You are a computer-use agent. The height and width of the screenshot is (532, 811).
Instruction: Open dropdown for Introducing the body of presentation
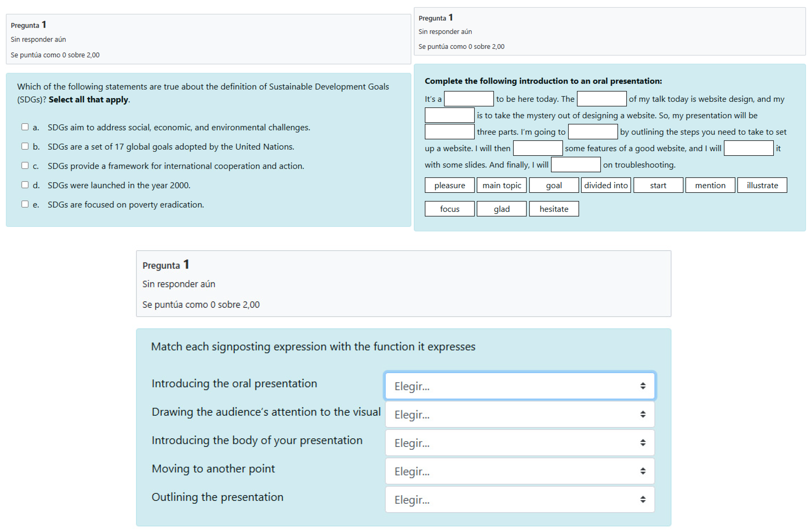(x=519, y=443)
